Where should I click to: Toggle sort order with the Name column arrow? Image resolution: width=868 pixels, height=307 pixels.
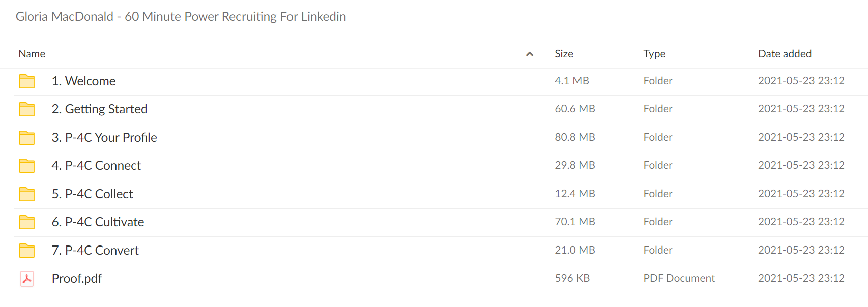(530, 54)
